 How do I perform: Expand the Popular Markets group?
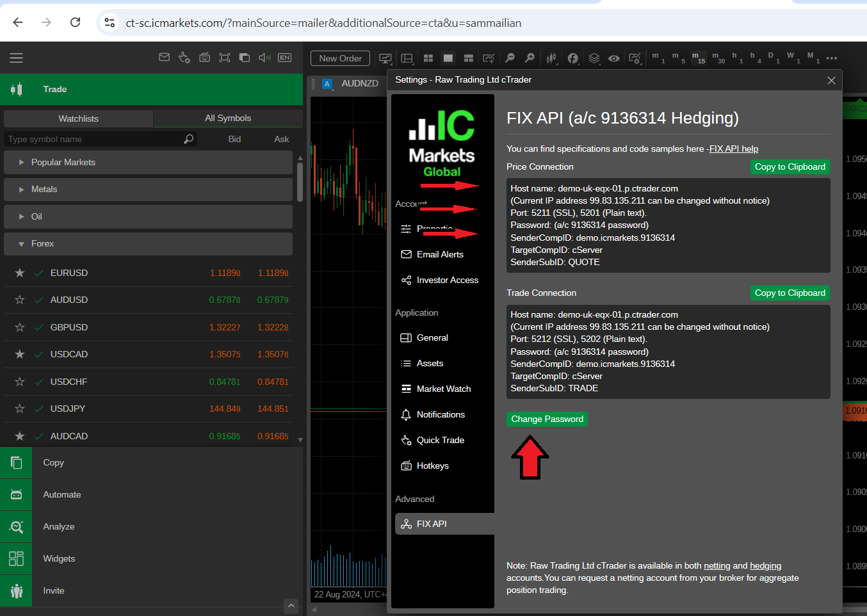click(148, 162)
